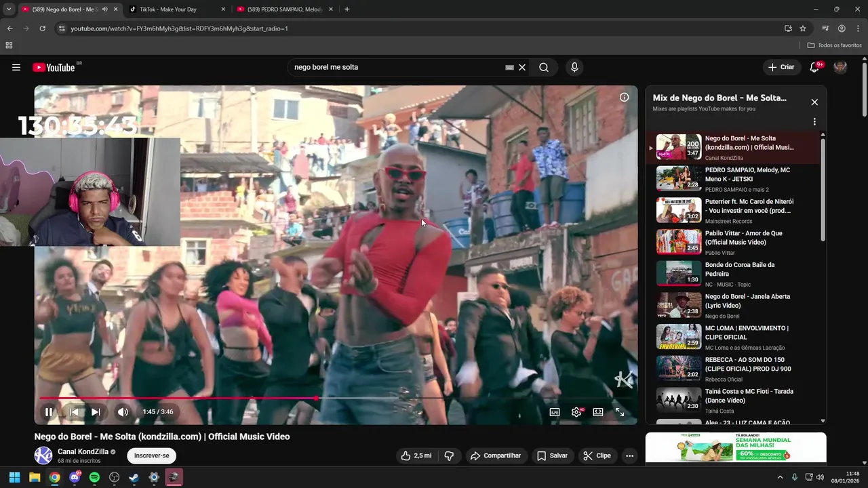This screenshot has height=488, width=868.
Task: Toggle subtitles/closed captions
Action: tap(554, 411)
